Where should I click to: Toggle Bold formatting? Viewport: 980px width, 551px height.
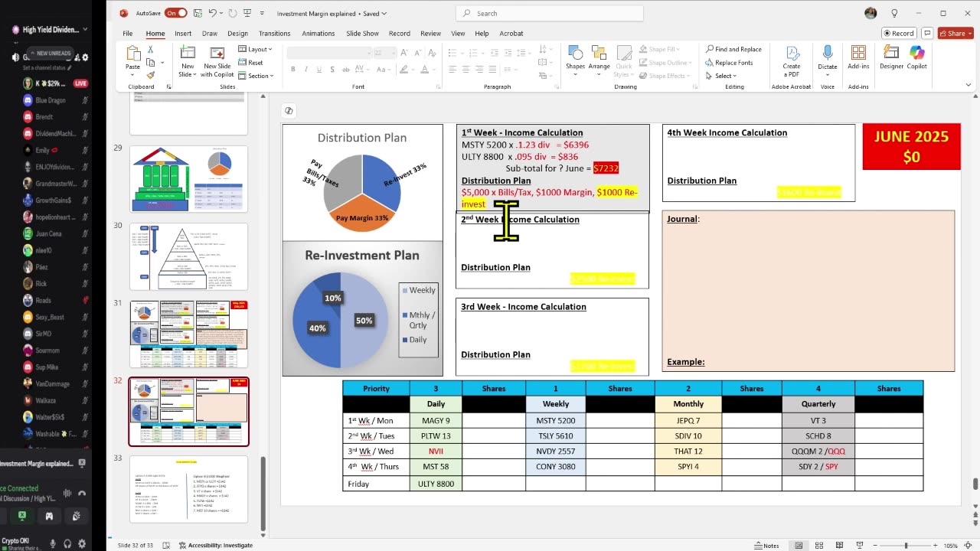292,70
